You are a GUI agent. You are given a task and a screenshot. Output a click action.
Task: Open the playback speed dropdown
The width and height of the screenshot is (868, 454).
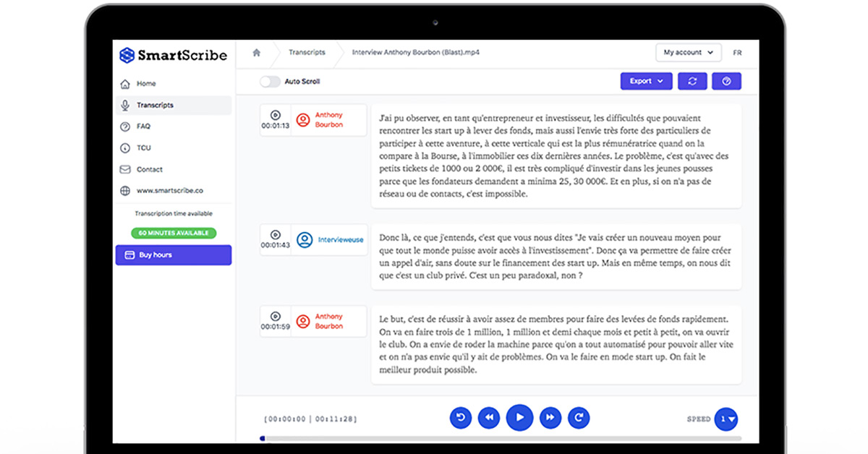pos(726,419)
